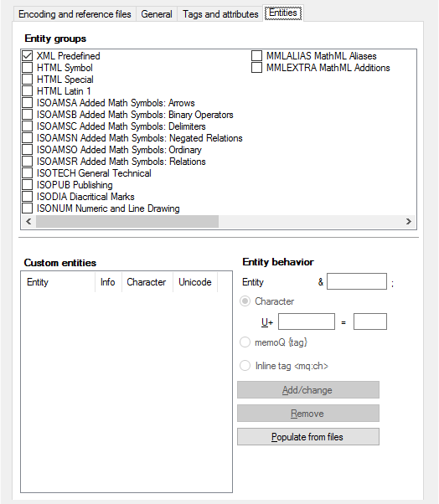Uncheck the XML Predefined entity group

[28, 56]
